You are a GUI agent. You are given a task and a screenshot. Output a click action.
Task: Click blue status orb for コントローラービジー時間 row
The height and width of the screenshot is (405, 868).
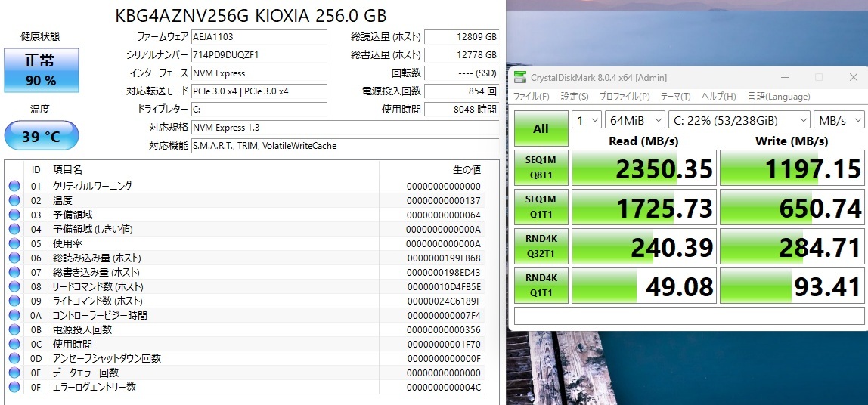14,315
